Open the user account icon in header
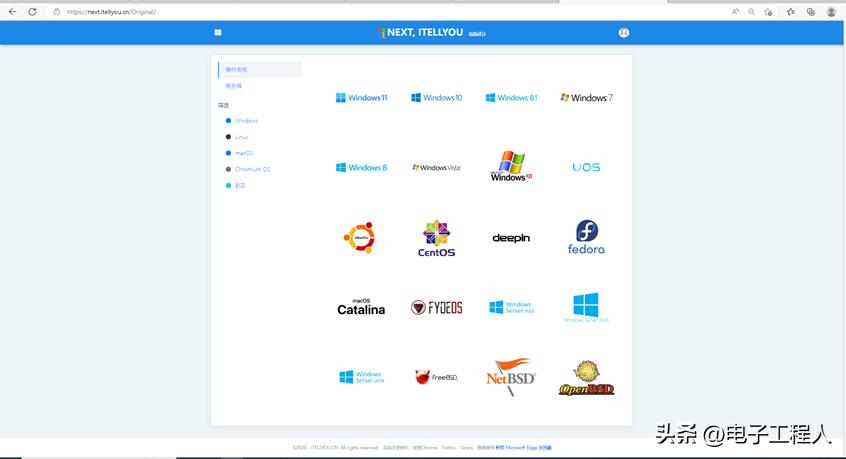The image size is (846, 459). pyautogui.click(x=624, y=32)
